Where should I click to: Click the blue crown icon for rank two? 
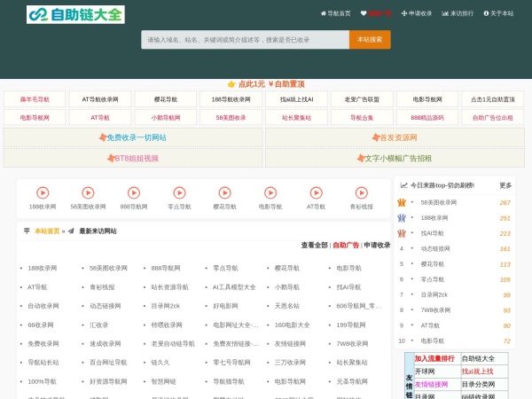click(402, 218)
